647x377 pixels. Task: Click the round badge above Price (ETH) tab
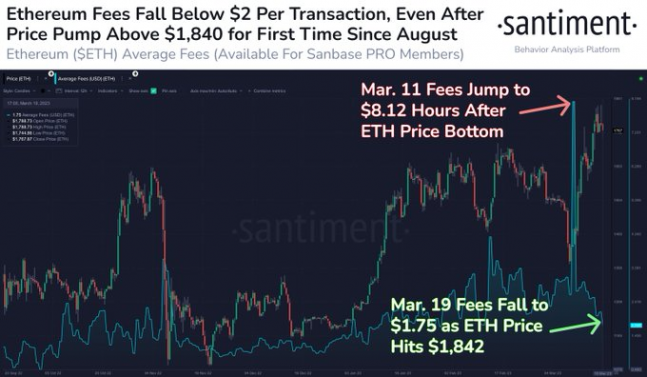[51, 74]
